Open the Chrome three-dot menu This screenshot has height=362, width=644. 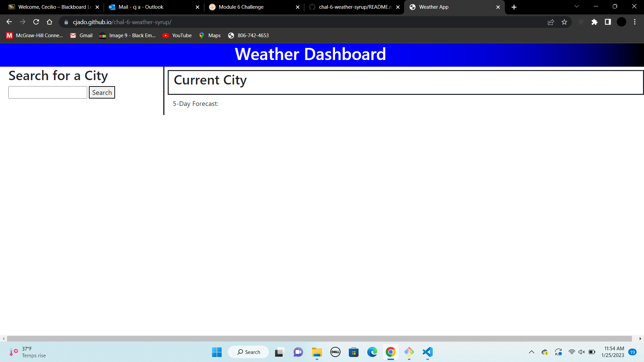coord(635,22)
